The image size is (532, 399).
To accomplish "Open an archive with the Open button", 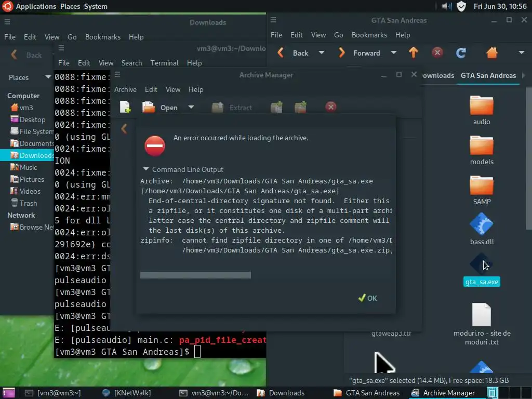I will point(160,107).
